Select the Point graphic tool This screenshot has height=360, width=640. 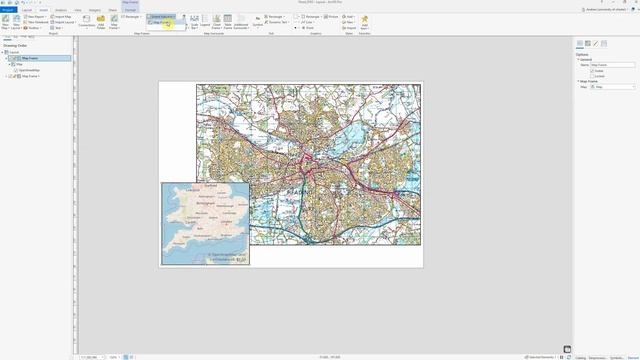coord(308,28)
